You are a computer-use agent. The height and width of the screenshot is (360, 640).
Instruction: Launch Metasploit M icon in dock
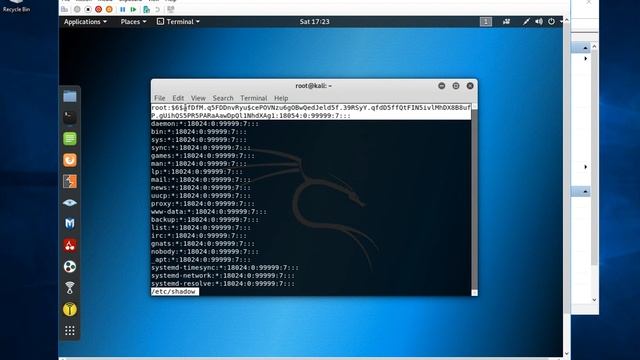point(70,224)
